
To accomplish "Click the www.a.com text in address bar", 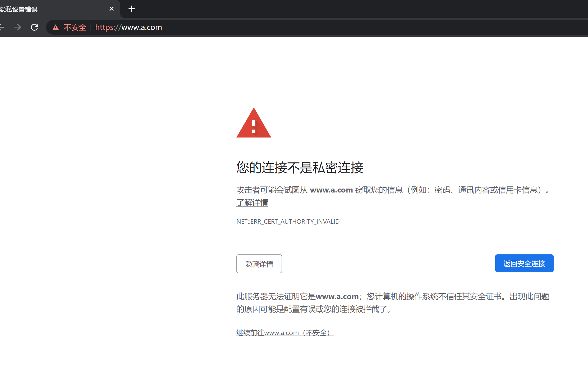I will (x=141, y=27).
